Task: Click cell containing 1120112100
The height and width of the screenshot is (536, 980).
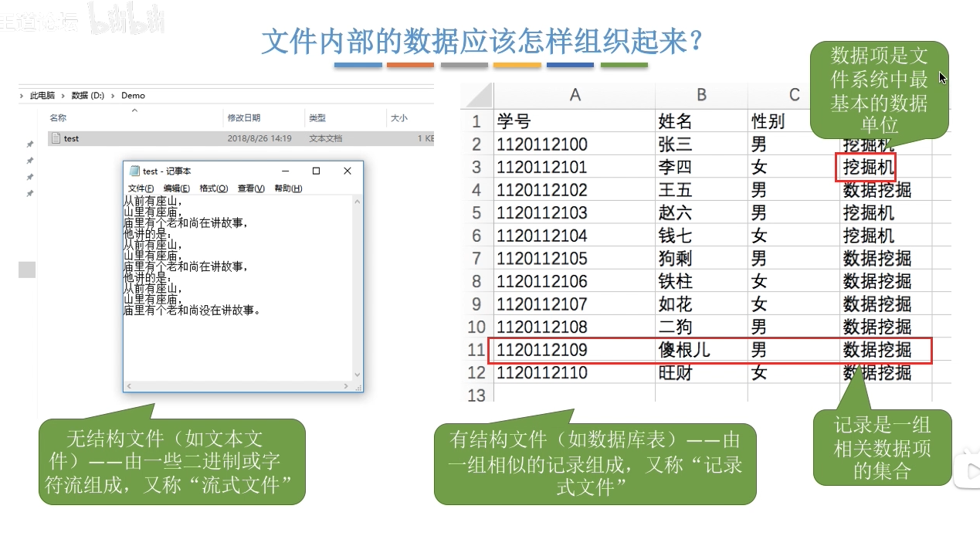Action: [x=575, y=144]
